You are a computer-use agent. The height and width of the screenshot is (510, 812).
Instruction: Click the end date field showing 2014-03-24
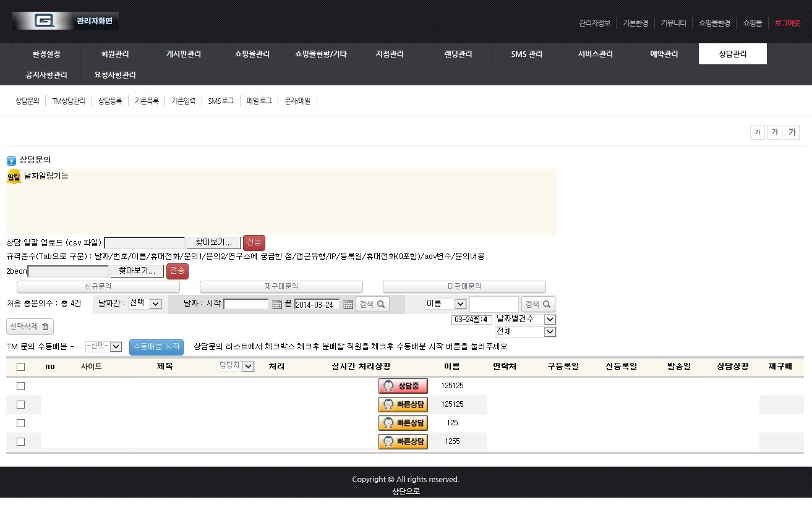317,304
